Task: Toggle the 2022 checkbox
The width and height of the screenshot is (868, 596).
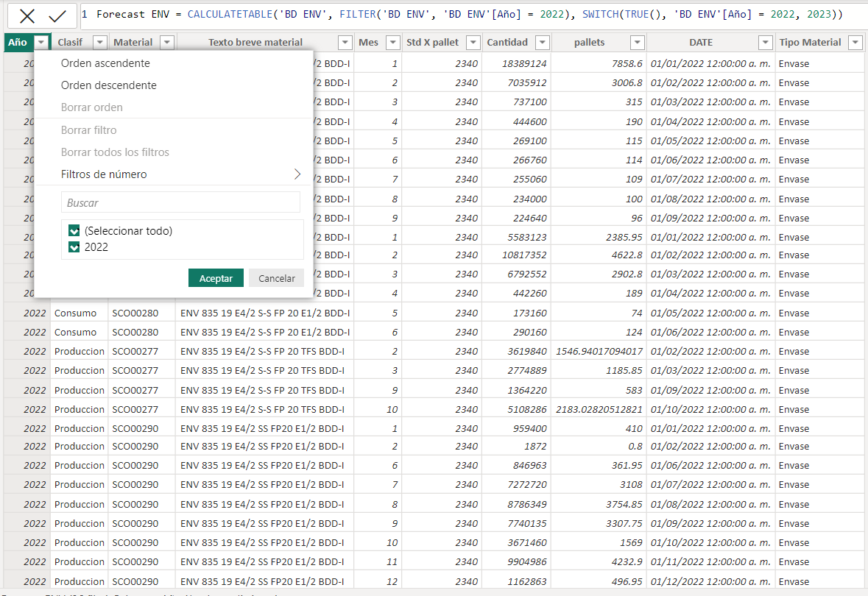Action: tap(74, 247)
